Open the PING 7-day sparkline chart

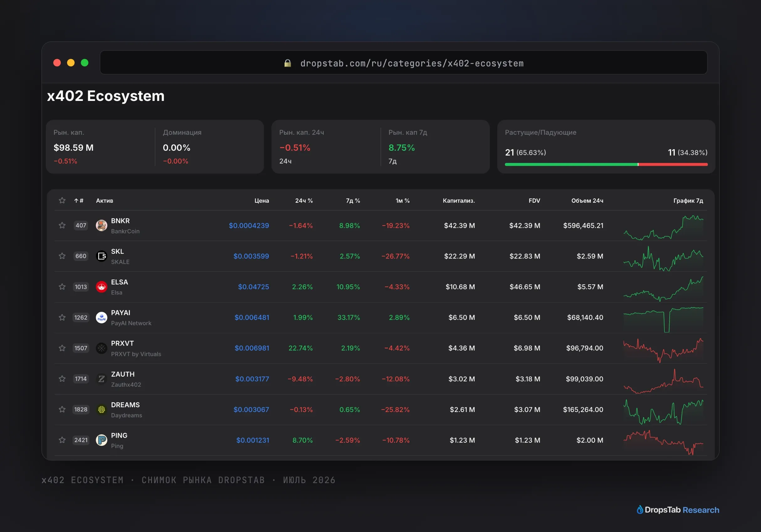point(663,442)
